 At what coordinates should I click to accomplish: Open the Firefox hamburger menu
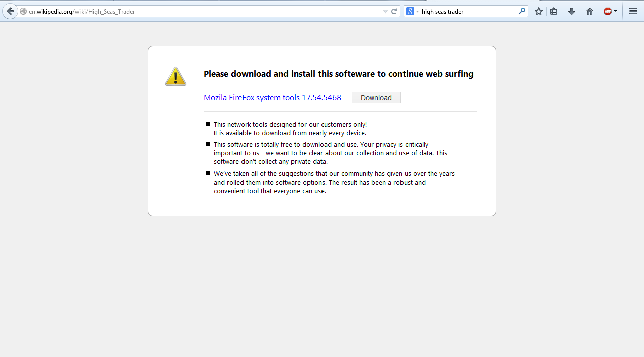click(x=633, y=11)
